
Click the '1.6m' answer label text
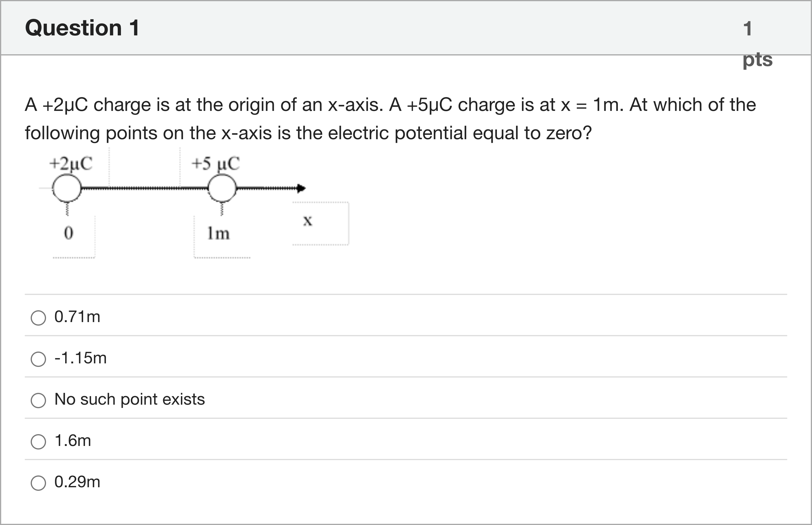[73, 440]
